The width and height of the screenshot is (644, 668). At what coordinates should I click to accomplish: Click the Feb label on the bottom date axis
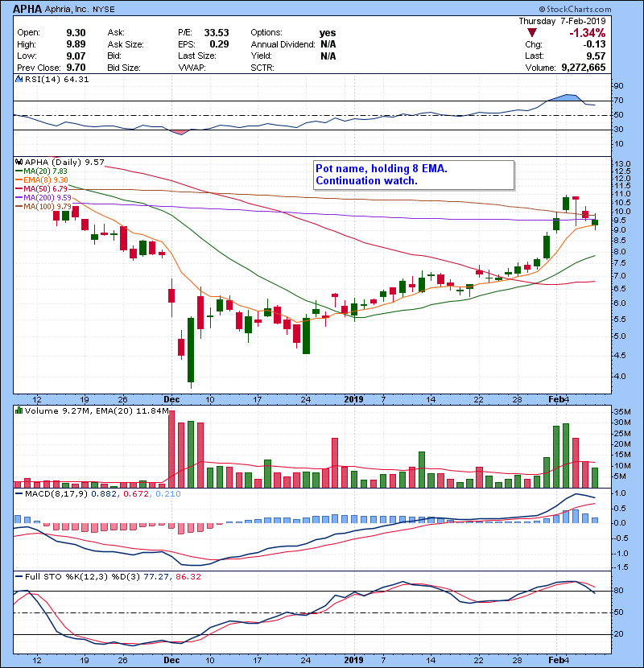click(555, 660)
